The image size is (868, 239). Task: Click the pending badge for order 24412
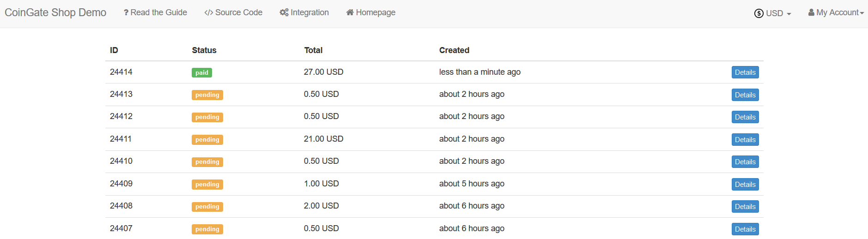pos(207,117)
